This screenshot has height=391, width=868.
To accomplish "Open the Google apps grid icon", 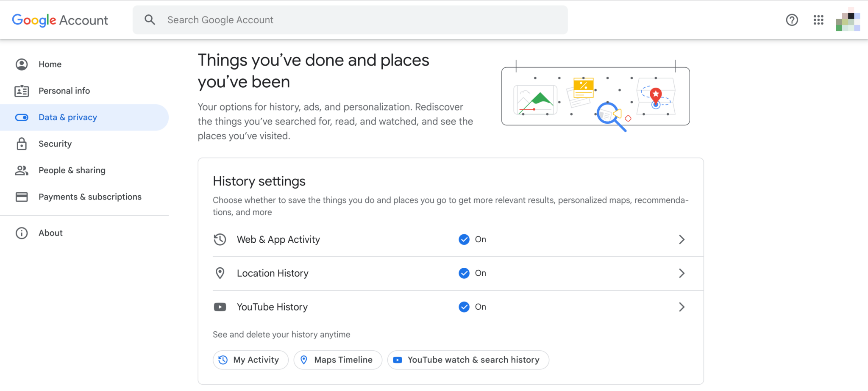I will coord(818,20).
